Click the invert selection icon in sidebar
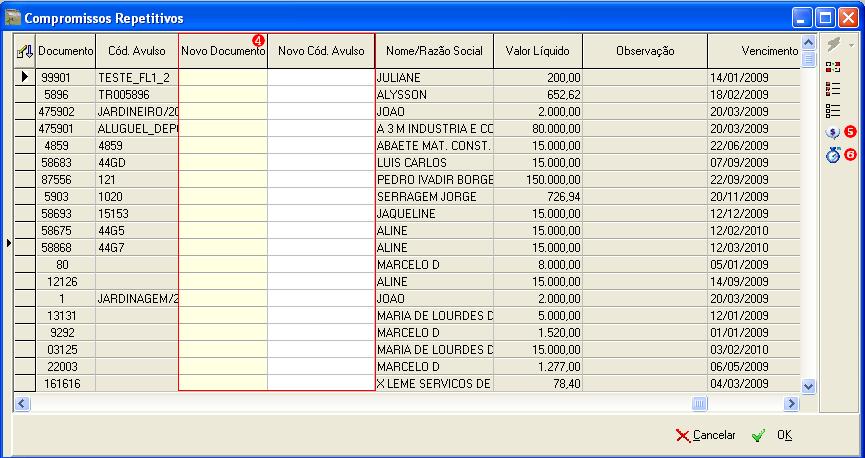865x458 pixels. coord(833,67)
